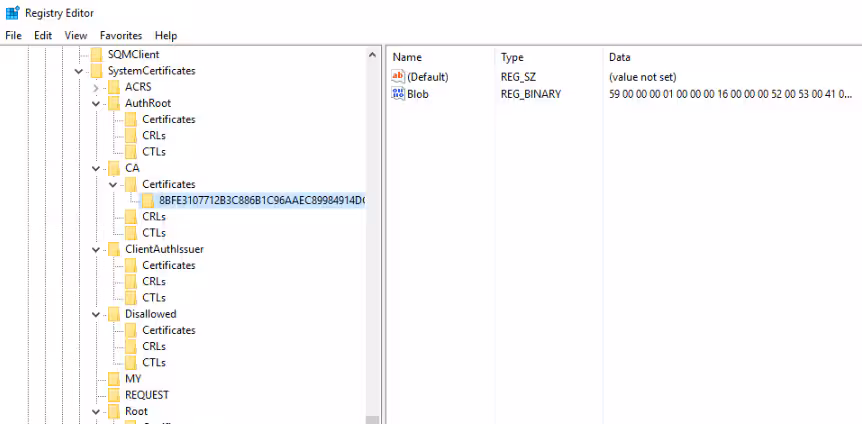Click the REQUEST folder icon
Viewport: 862px width, 424px height.
114,395
